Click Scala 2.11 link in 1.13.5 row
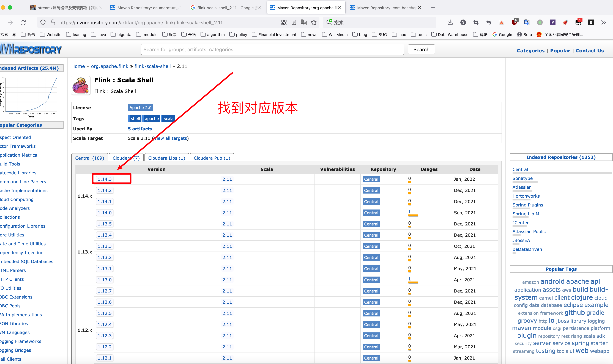Viewport: 613px width, 364px height. tap(227, 224)
